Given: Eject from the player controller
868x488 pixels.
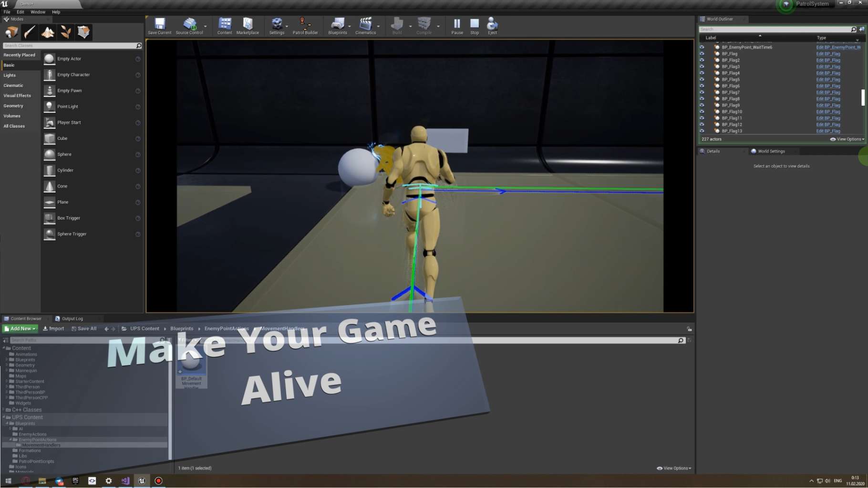Looking at the screenshot, I should 492,26.
